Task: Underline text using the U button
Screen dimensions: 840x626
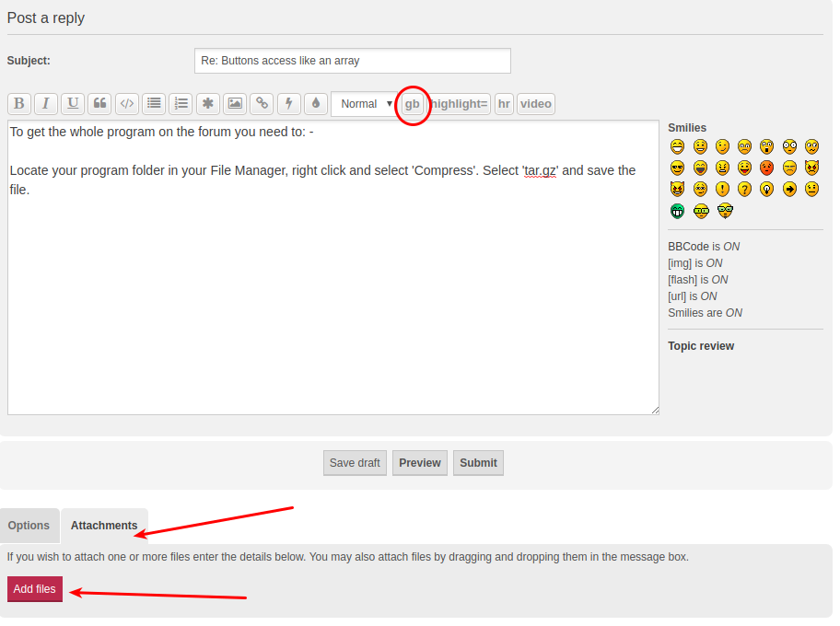Action: click(73, 103)
